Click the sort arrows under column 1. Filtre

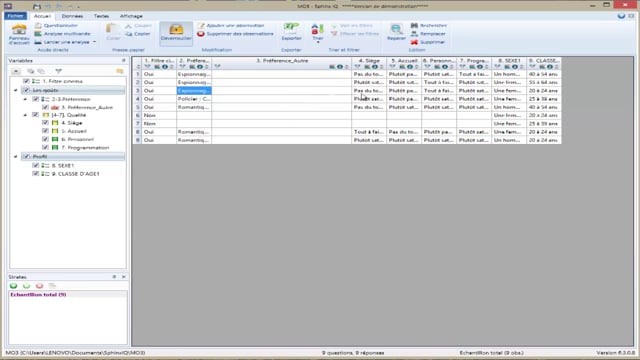pyautogui.click(x=172, y=67)
